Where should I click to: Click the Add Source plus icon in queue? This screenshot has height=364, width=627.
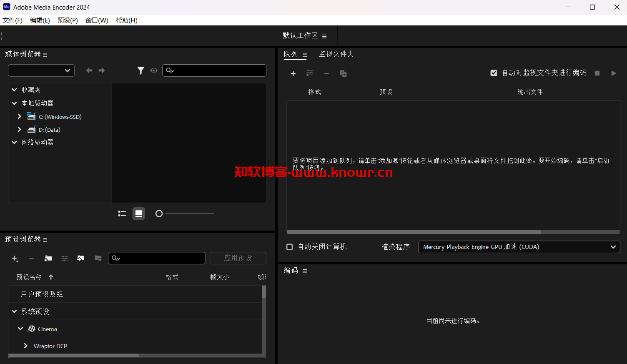tap(293, 73)
